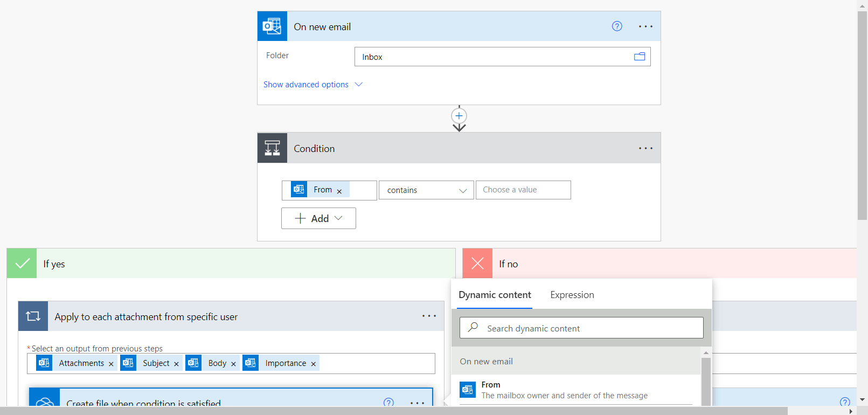This screenshot has height=415, width=868.
Task: Open the contains operator dropdown
Action: pyautogui.click(x=426, y=190)
